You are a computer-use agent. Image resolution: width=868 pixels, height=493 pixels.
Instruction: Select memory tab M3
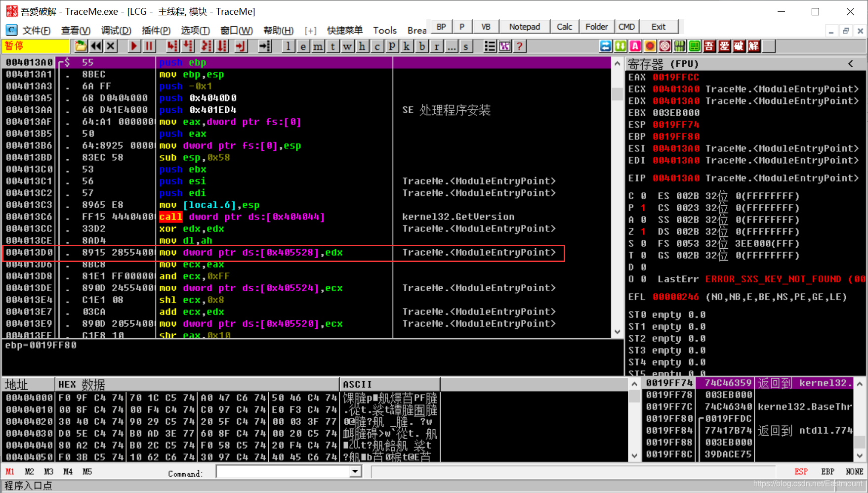click(x=48, y=472)
